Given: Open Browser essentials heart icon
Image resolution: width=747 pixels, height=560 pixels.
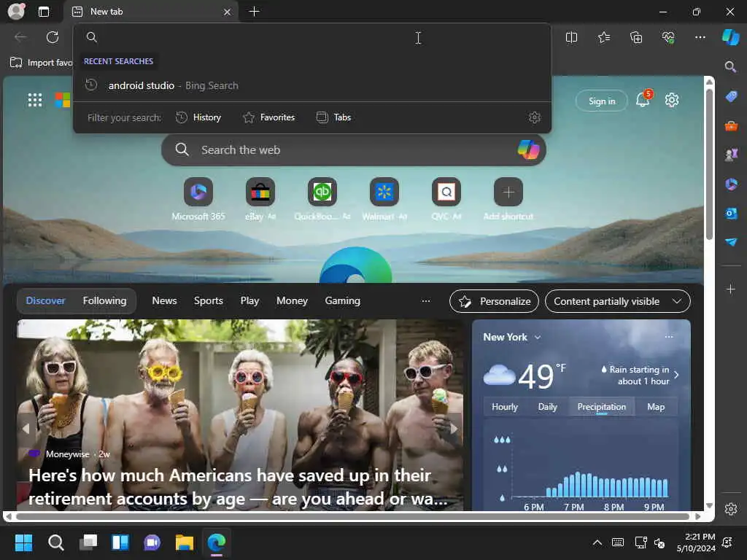Looking at the screenshot, I should click(668, 37).
